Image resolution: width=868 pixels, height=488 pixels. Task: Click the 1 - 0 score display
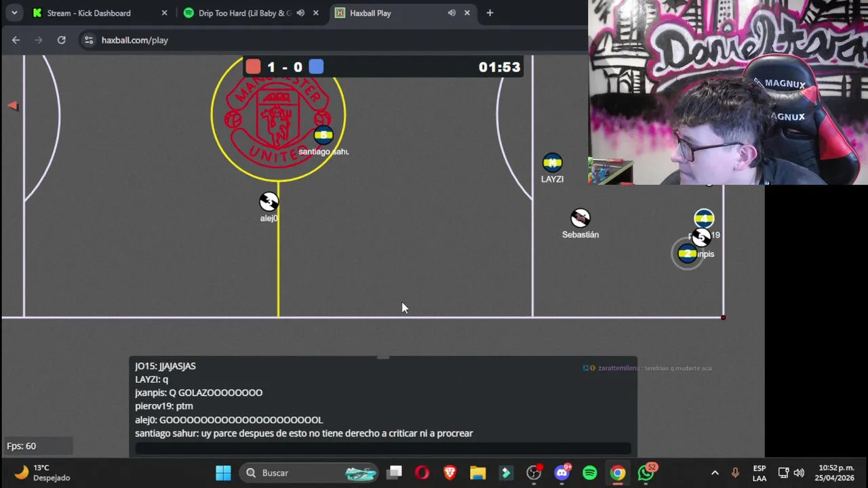285,67
